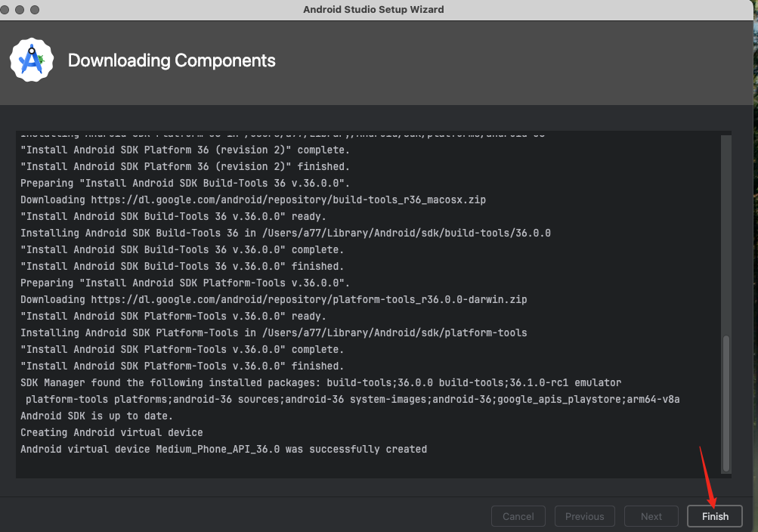
Task: Click the Previous button
Action: click(584, 516)
